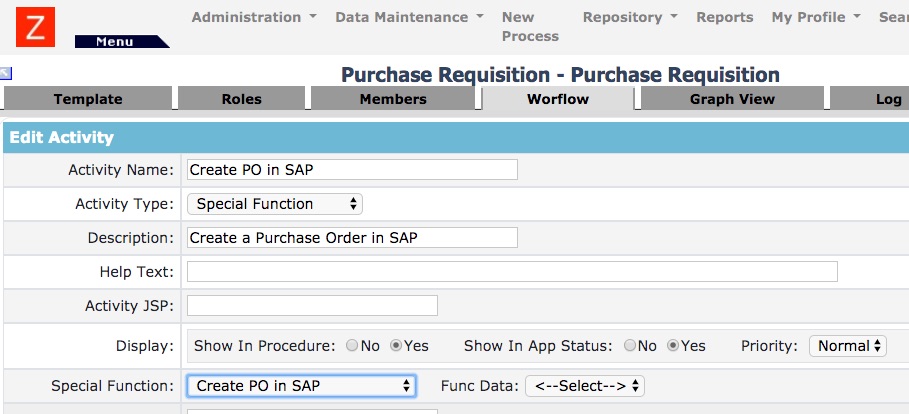Switch to the Graph View tab

pyautogui.click(x=732, y=99)
